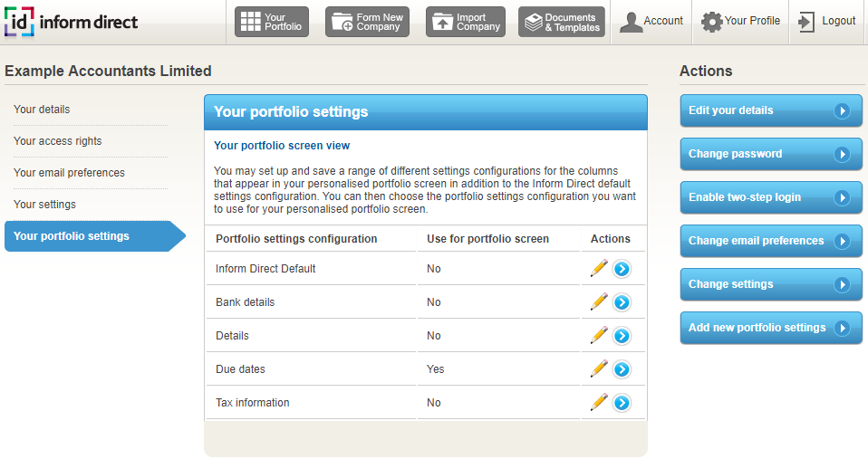Image resolution: width=868 pixels, height=459 pixels.
Task: Click the pencil edit icon for Due dates
Action: pyautogui.click(x=598, y=368)
